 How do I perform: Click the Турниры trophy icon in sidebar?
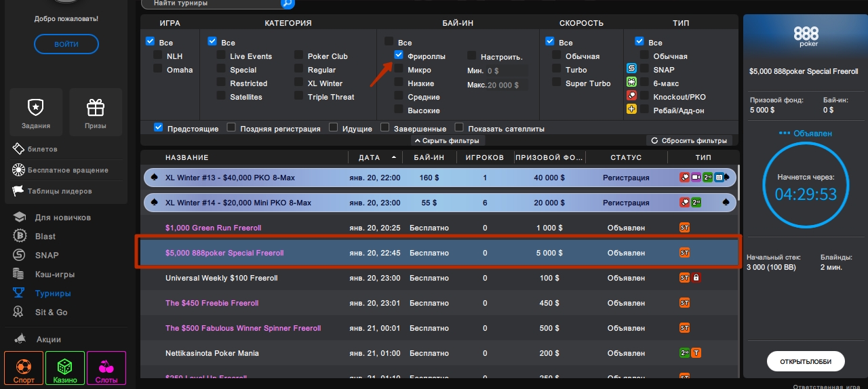point(20,293)
